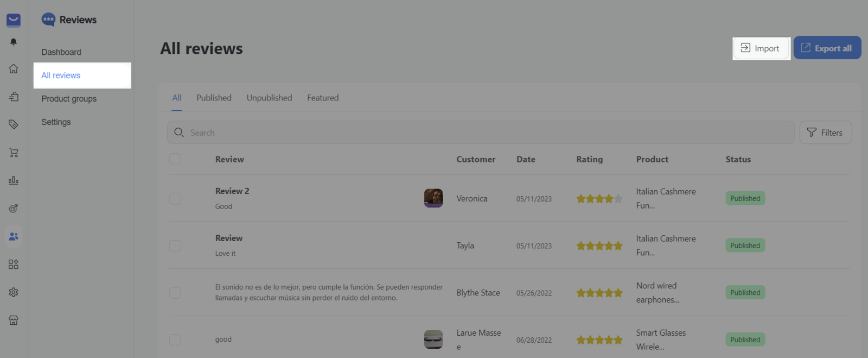Click the target marketing icon

tap(14, 208)
